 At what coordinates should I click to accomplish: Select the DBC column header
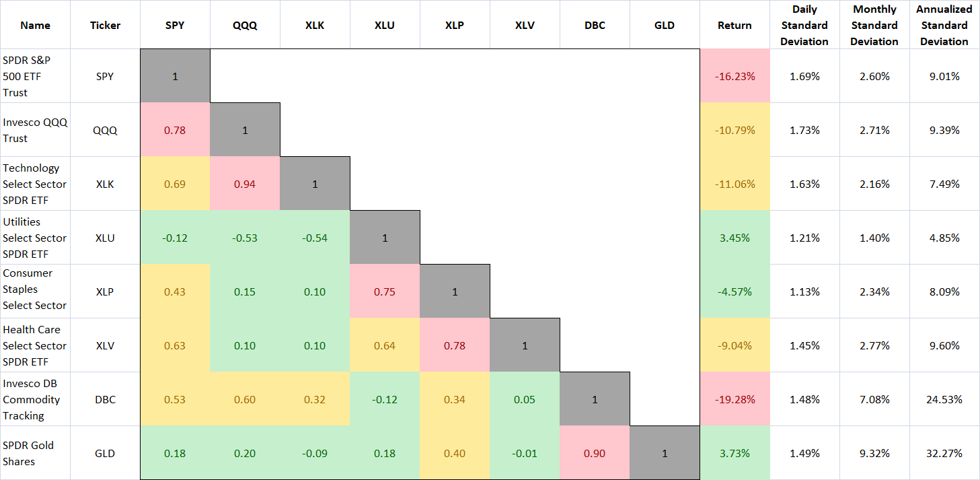tap(595, 26)
